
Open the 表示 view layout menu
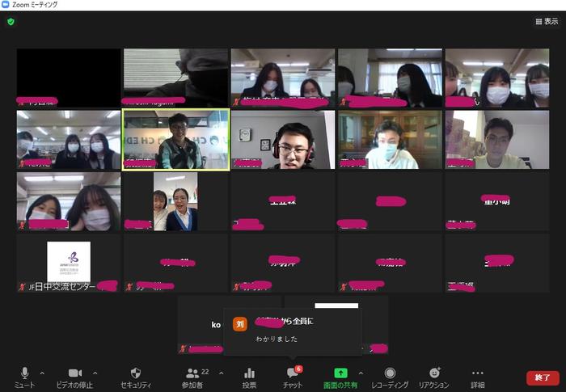(547, 22)
